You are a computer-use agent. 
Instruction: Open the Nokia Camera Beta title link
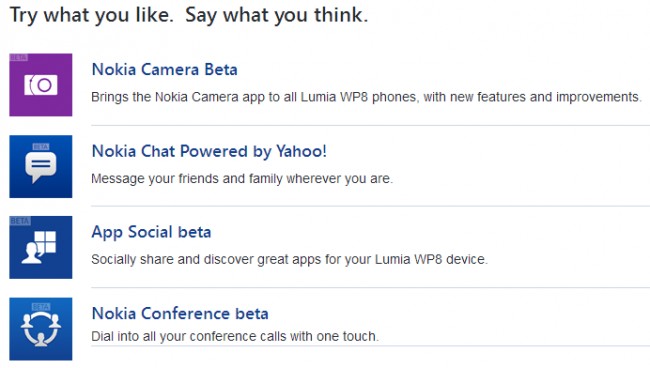pos(165,69)
